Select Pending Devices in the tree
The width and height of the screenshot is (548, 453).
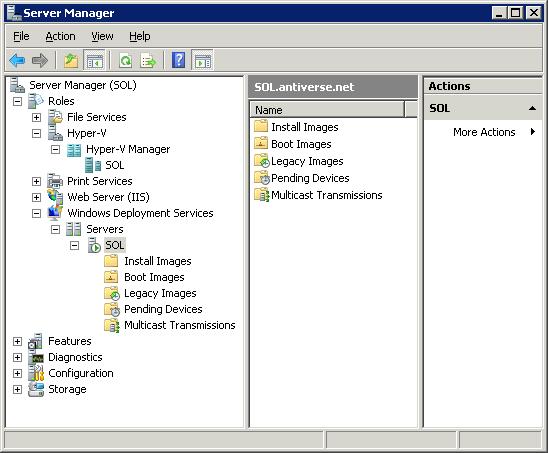pos(163,309)
